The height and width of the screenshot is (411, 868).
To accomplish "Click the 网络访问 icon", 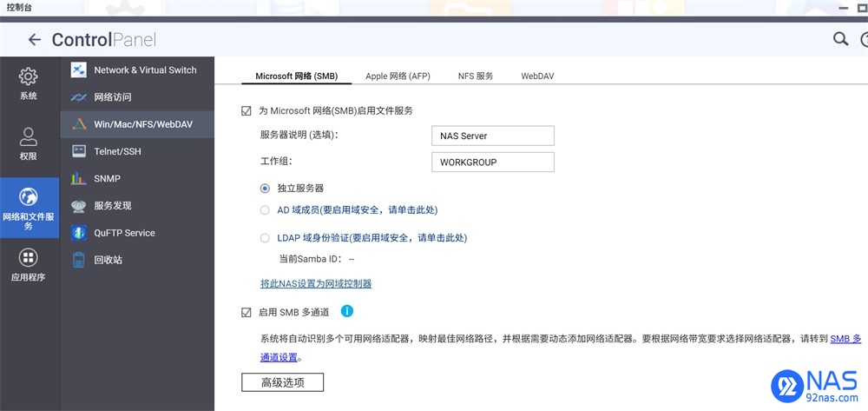I will point(79,97).
